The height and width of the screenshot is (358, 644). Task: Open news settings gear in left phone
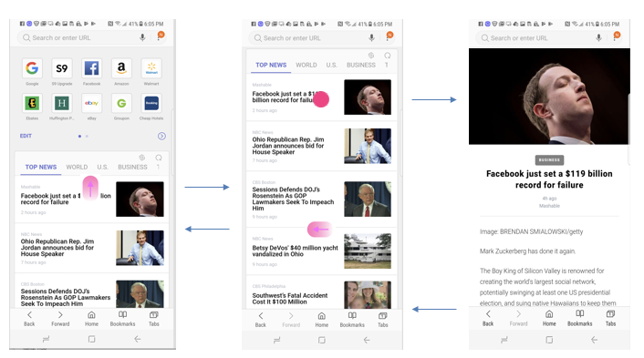coord(141,158)
